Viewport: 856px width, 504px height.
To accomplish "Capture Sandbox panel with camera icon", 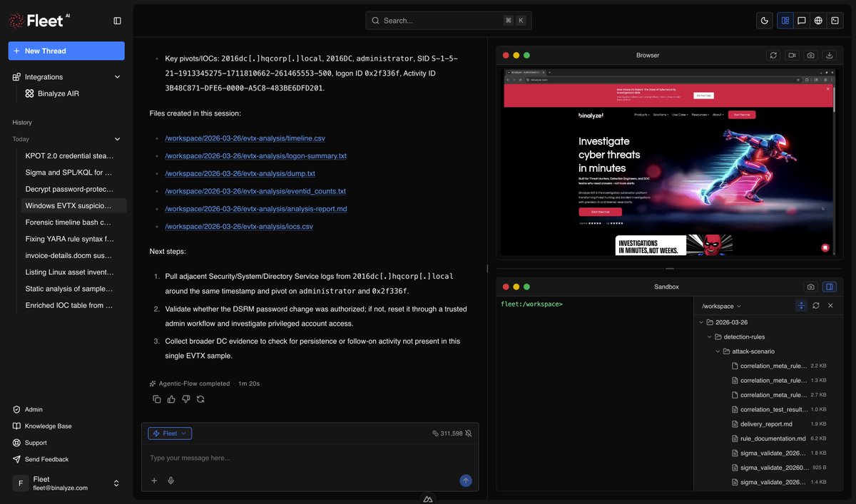I will pos(810,287).
